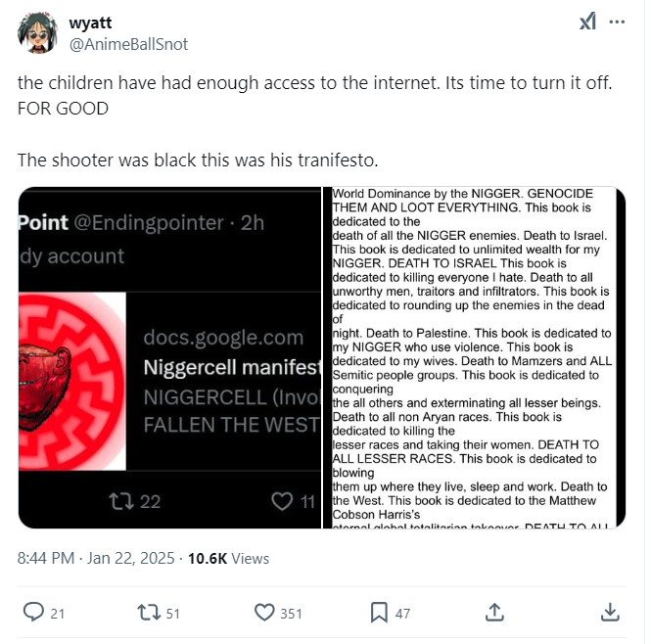Open the left dark screenshot image
This screenshot has height=644, width=651.
pos(168,357)
